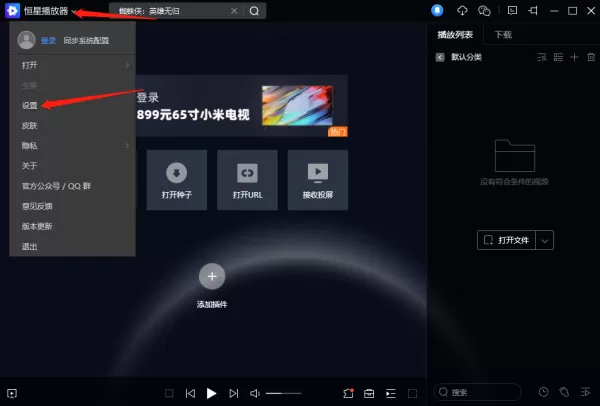Click the gray avatar in the menu

26,40
